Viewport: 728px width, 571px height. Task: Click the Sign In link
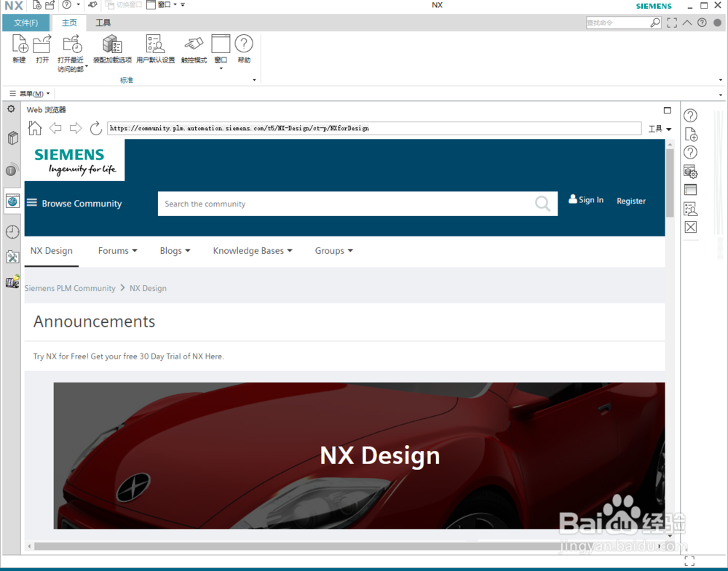pos(586,200)
